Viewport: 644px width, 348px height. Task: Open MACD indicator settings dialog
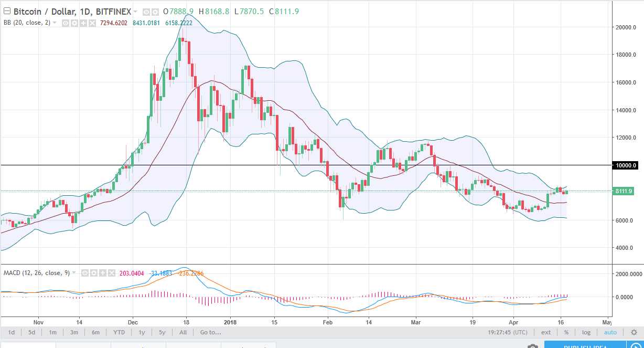click(94, 272)
